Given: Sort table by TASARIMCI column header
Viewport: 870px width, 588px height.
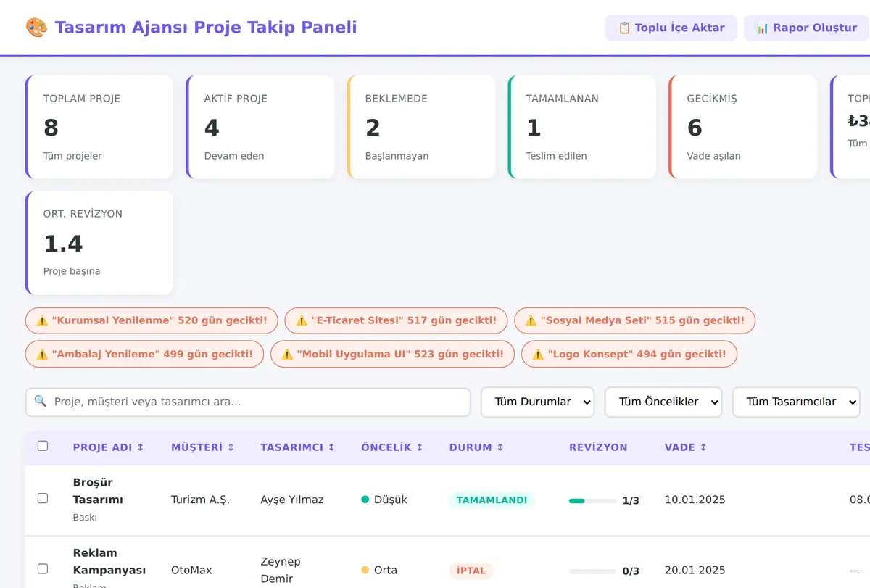Looking at the screenshot, I should tap(298, 447).
